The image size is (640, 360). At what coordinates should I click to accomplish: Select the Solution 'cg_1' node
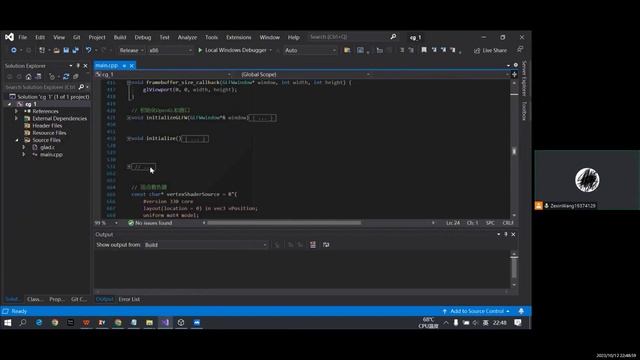pyautogui.click(x=49, y=97)
